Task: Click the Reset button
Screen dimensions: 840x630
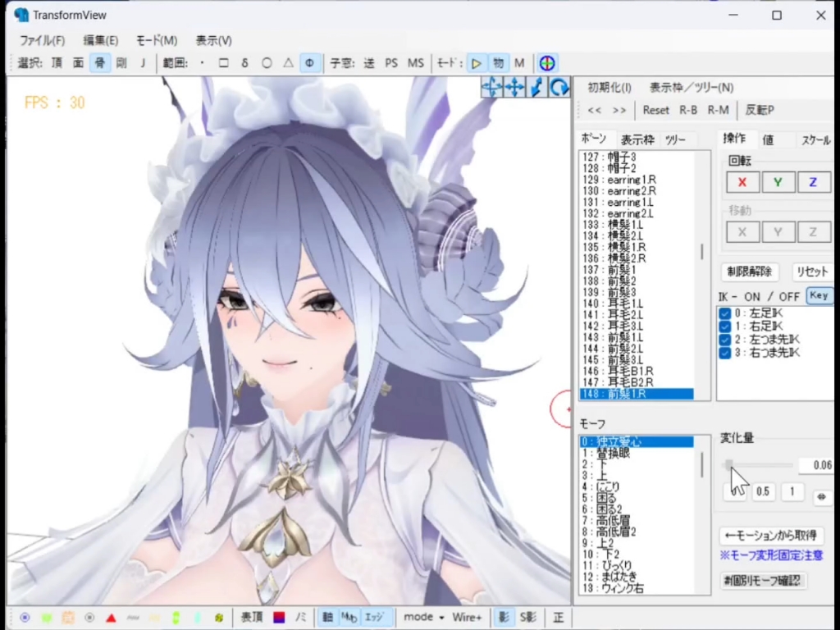Action: [655, 110]
